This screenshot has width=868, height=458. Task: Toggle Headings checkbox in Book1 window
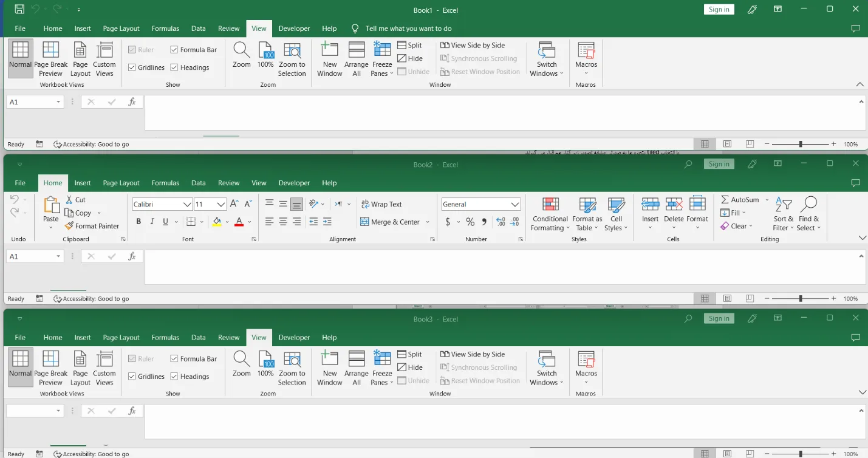point(174,67)
